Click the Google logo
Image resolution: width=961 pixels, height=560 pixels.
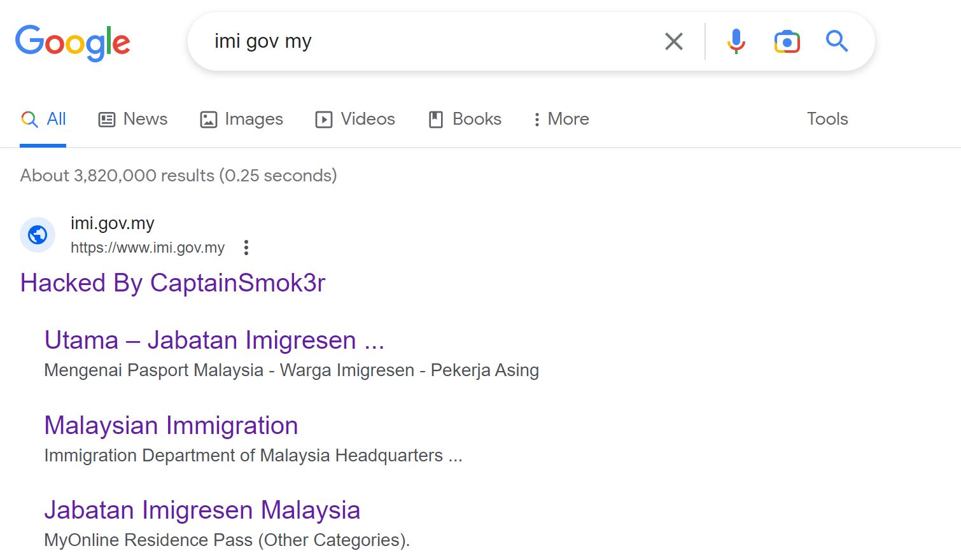tap(73, 42)
